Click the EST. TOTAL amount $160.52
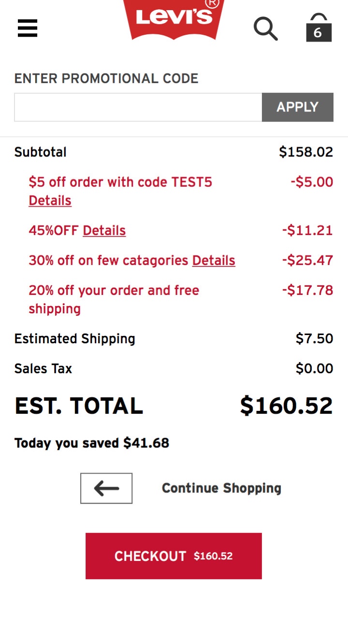Image resolution: width=348 pixels, height=644 pixels. click(x=287, y=406)
